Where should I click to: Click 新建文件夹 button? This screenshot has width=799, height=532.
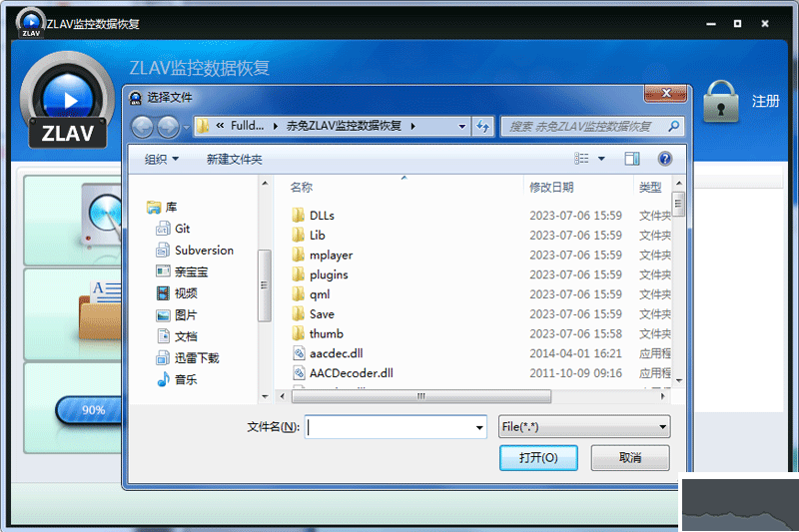[x=235, y=160]
